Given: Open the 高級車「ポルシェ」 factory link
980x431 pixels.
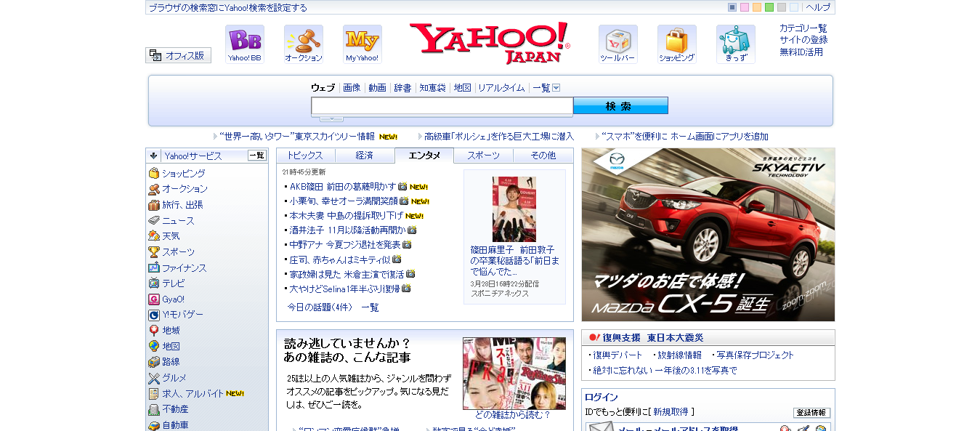Looking at the screenshot, I should [x=499, y=137].
